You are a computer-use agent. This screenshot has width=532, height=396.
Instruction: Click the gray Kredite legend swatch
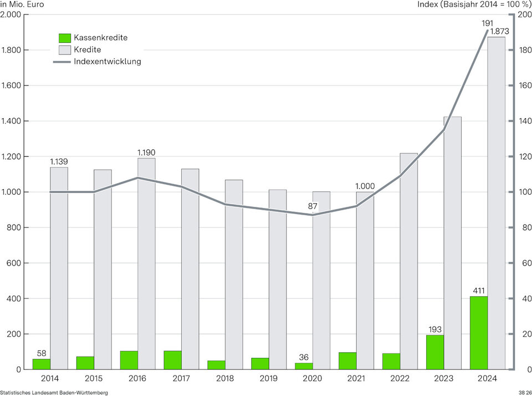click(65, 49)
